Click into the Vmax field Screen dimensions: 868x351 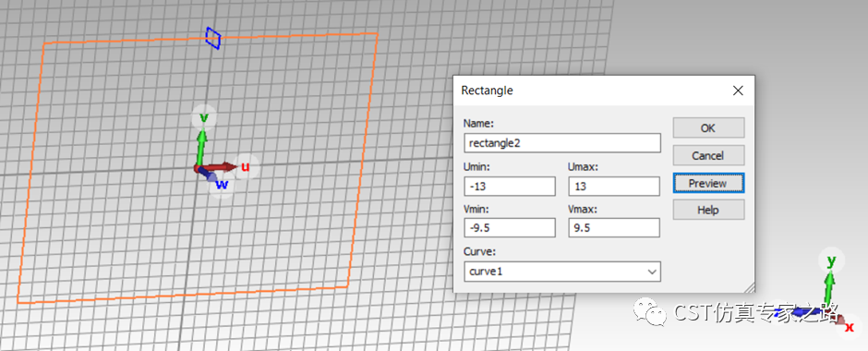[614, 227]
